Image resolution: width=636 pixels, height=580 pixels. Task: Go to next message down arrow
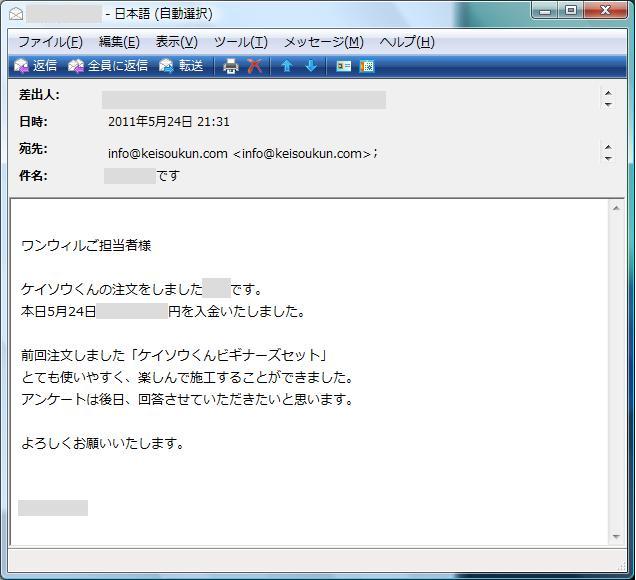pos(310,66)
